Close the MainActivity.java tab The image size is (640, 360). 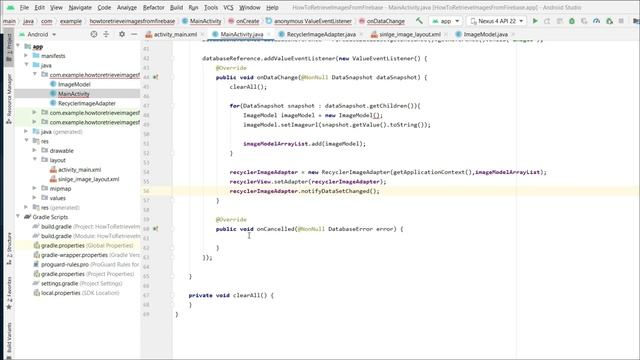(269, 35)
